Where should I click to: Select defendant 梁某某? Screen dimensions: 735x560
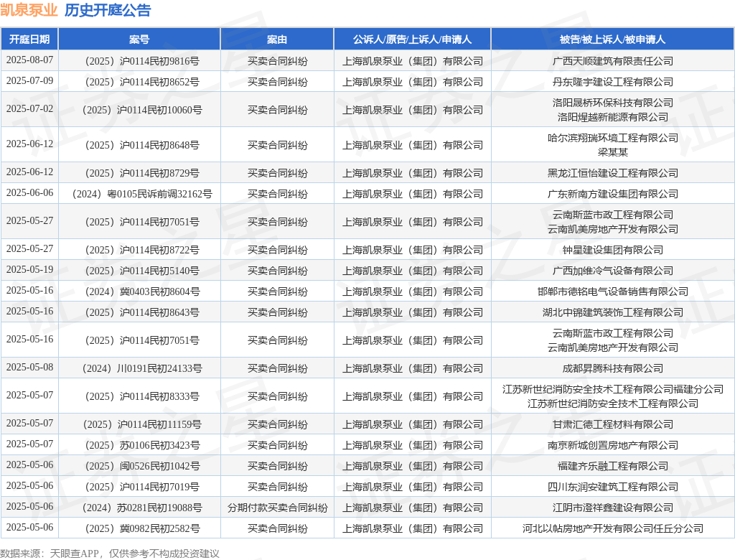point(613,152)
